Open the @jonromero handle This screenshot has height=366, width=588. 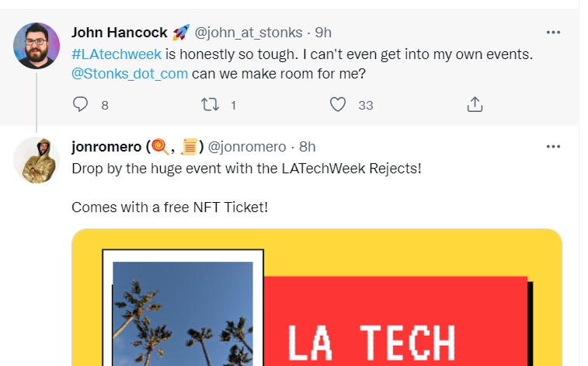[x=247, y=146]
